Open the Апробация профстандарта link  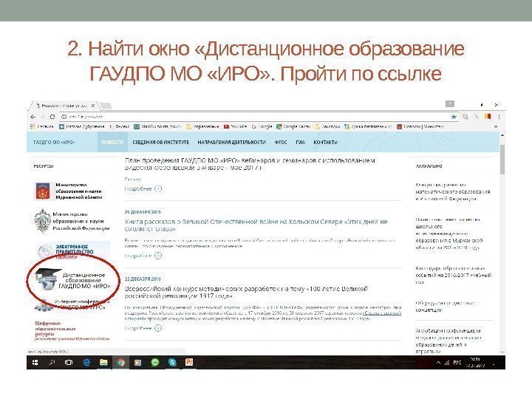449,341
